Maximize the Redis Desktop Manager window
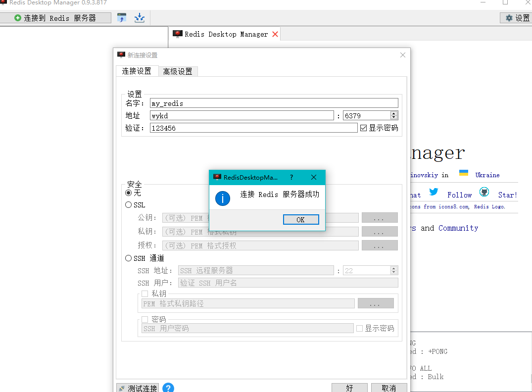The width and height of the screenshot is (532, 392). pos(505,2)
